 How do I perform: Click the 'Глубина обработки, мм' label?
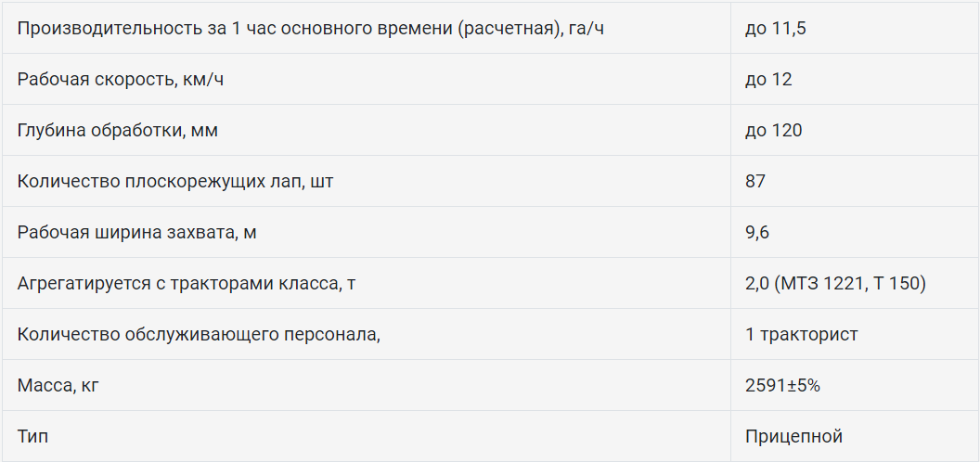[x=118, y=130]
